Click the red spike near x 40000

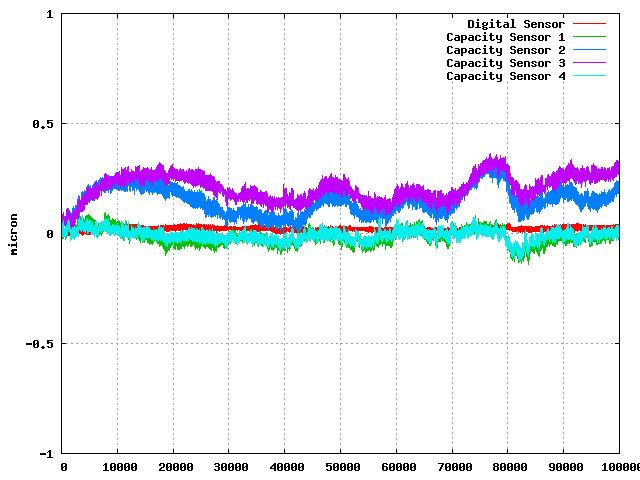pos(284,189)
